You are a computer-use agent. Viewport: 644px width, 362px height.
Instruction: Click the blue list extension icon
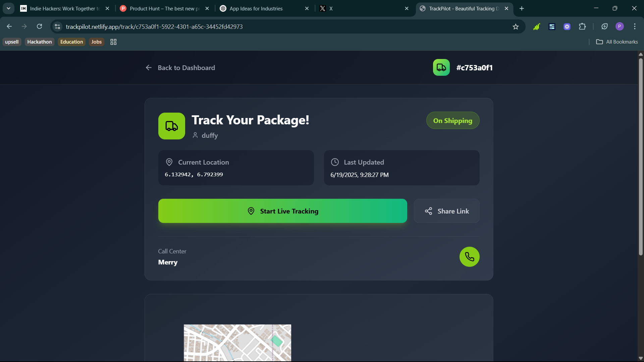point(552,26)
